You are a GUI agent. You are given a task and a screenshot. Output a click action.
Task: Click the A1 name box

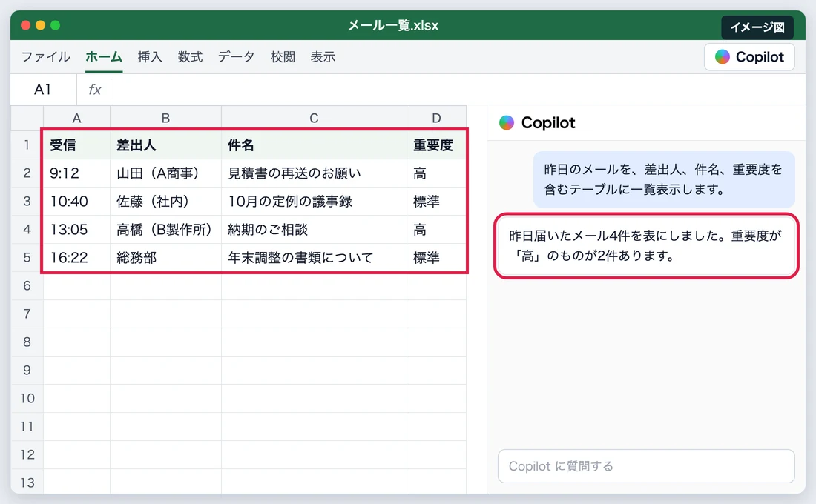(43, 90)
